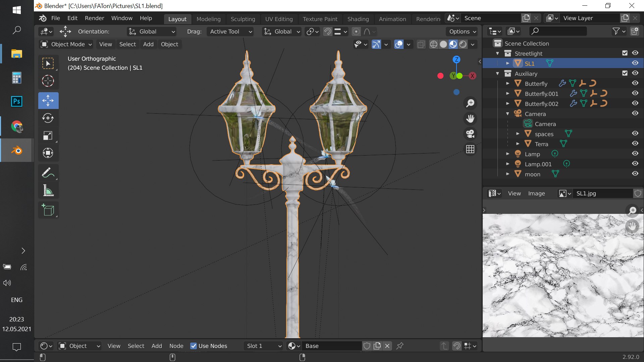The image size is (644, 362).
Task: Hide the Butterfly object in outliner
Action: [635, 83]
